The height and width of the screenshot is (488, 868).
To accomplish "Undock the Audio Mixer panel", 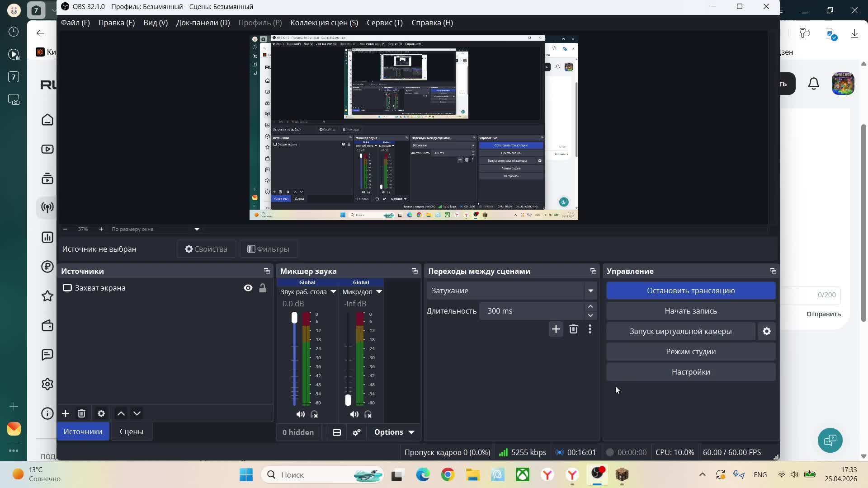I will [415, 271].
